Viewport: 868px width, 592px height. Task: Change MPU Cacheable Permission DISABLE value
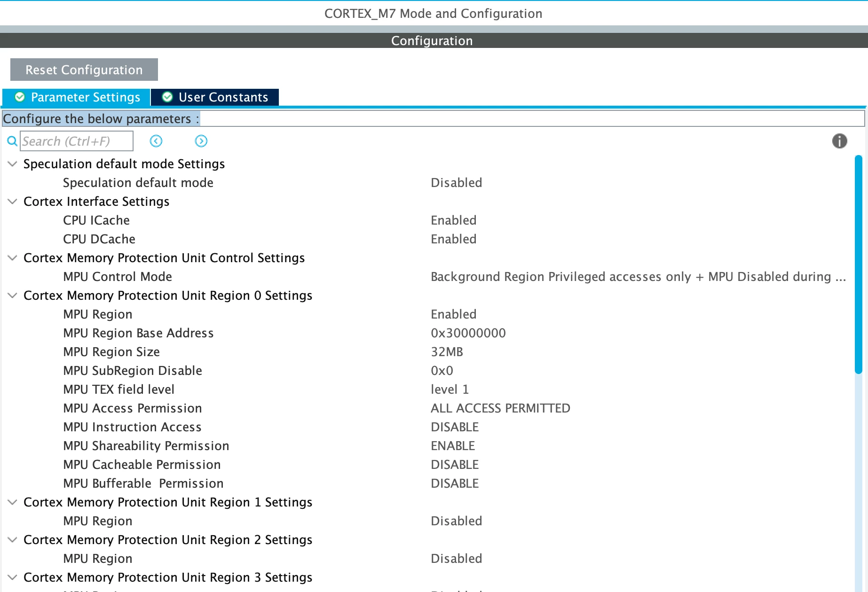[455, 465]
